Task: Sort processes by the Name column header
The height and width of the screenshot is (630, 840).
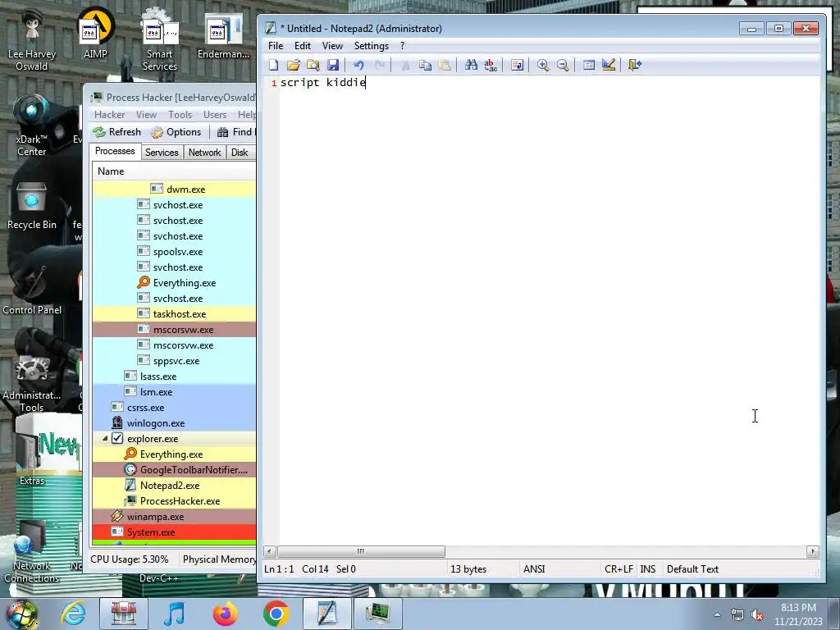Action: tap(174, 171)
